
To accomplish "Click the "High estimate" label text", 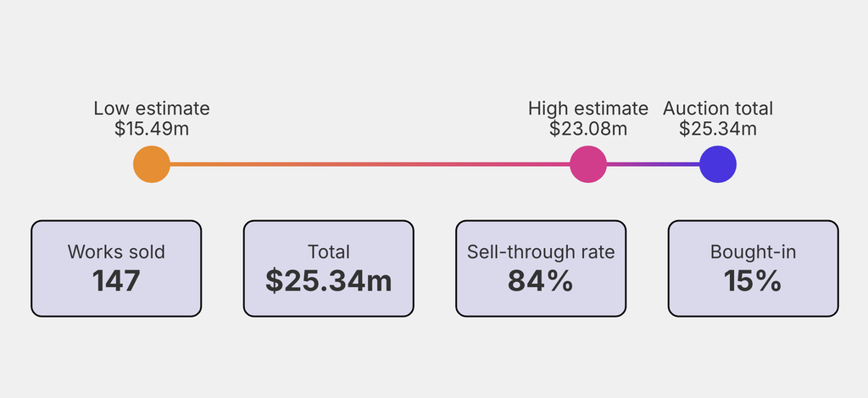I will tap(588, 108).
